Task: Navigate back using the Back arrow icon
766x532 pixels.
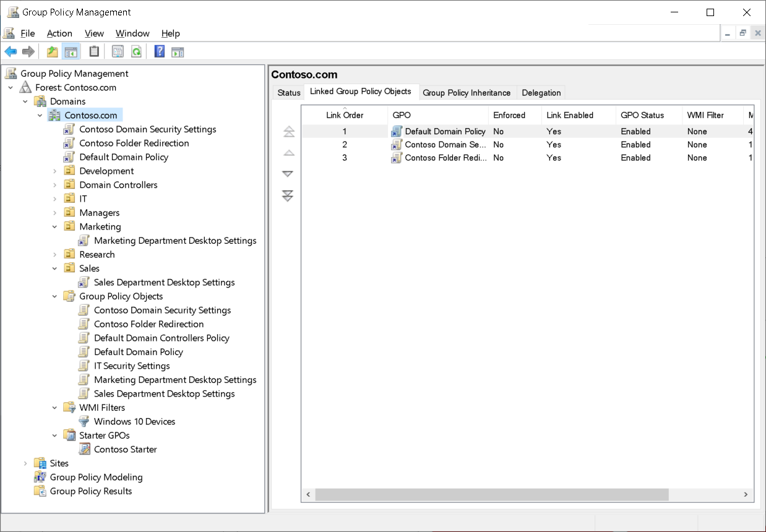Action: [10, 51]
